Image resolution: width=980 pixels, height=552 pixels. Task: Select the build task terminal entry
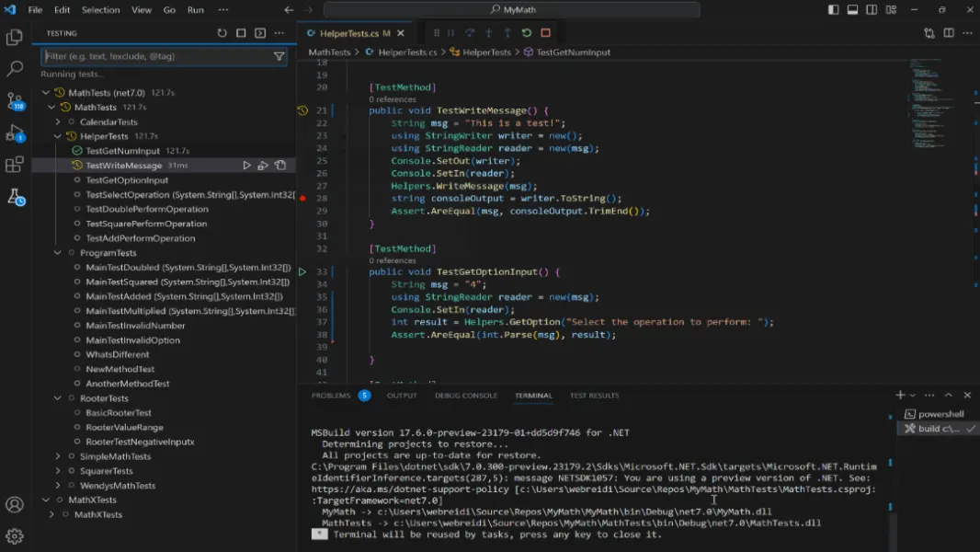click(936, 428)
